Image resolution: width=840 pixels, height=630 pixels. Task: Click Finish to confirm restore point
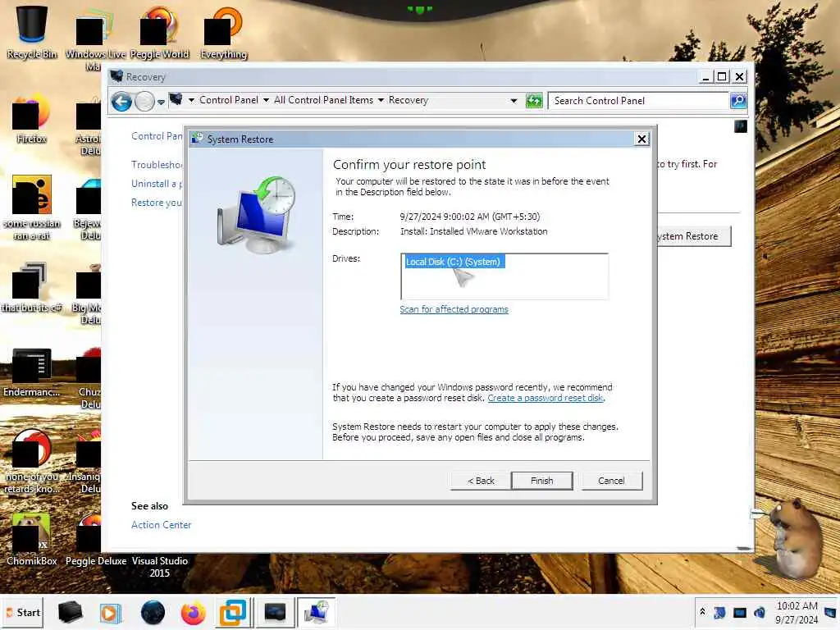(x=541, y=481)
